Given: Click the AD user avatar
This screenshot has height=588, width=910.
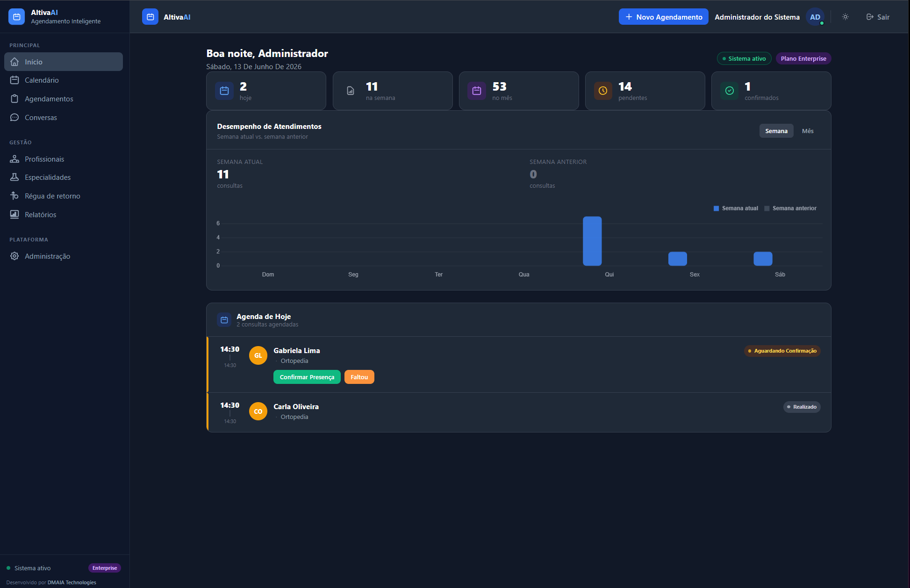Looking at the screenshot, I should 815,17.
